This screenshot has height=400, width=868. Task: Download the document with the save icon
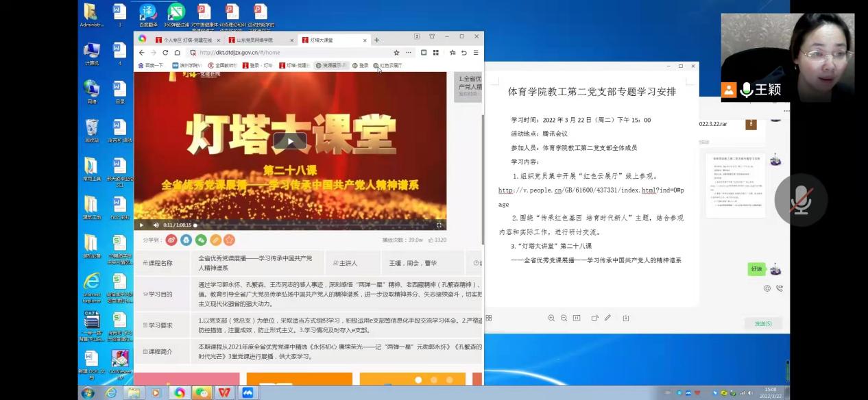[626, 318]
